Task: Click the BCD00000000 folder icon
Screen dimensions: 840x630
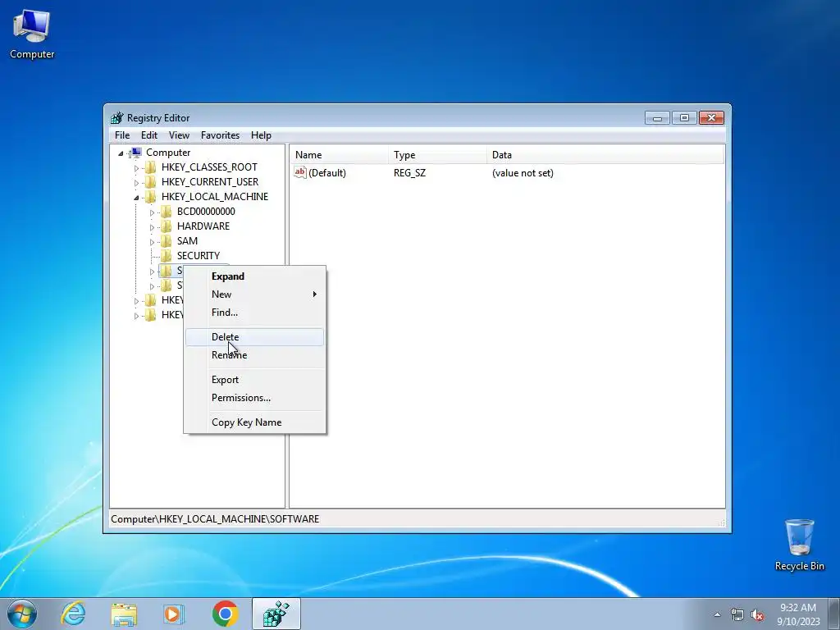Action: [x=167, y=212]
